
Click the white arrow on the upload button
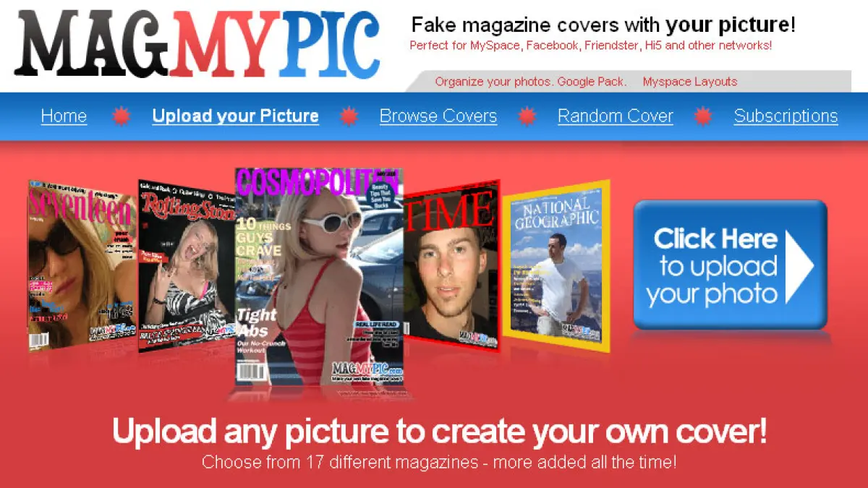click(799, 265)
